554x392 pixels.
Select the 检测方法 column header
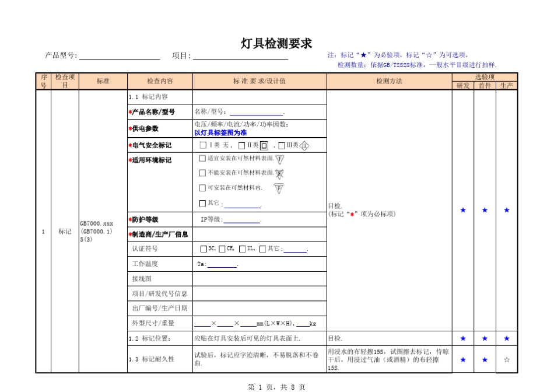(x=390, y=81)
